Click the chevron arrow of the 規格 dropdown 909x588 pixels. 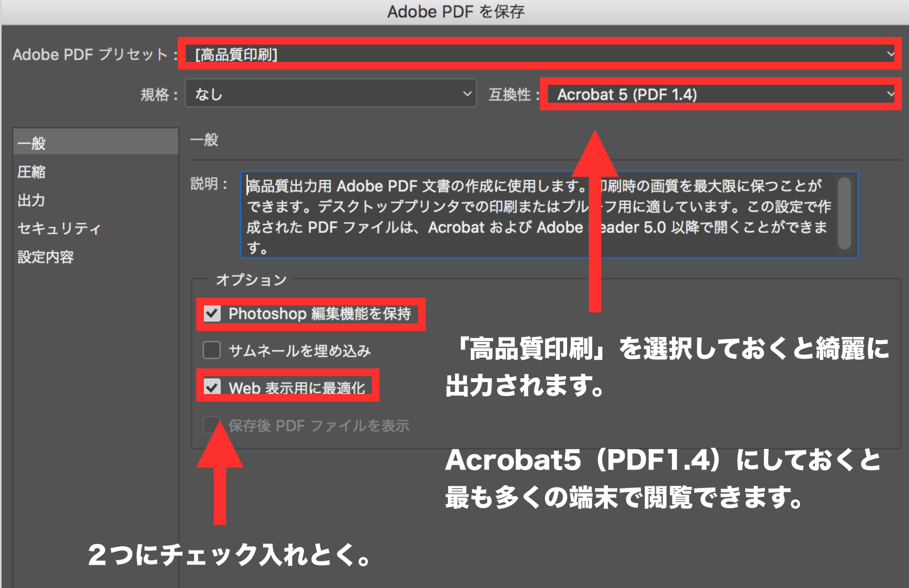[x=467, y=93]
